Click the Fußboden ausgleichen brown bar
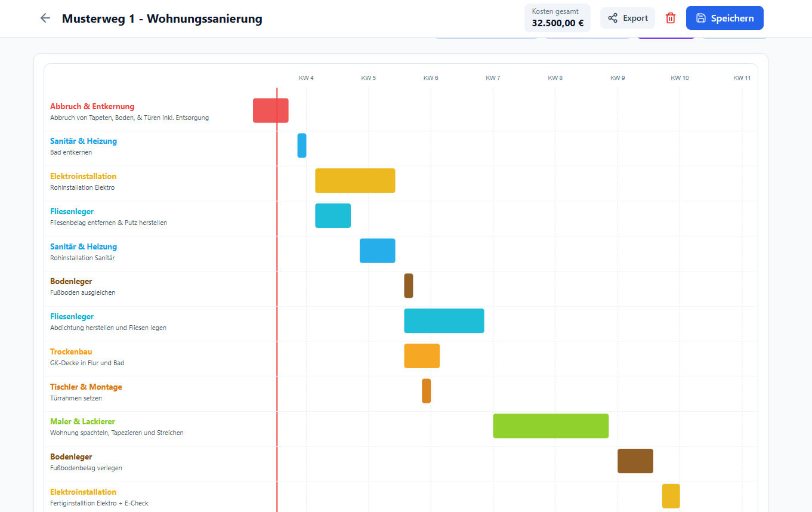Screen dimensions: 812x512 [409, 286]
